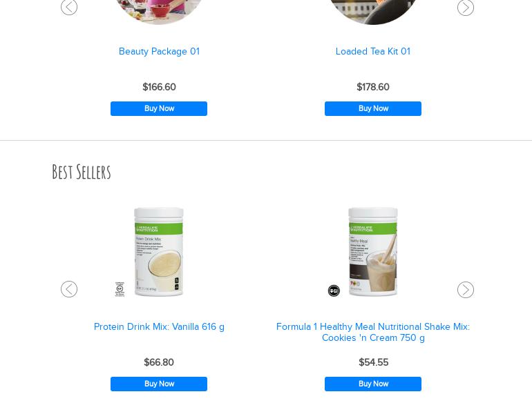This screenshot has width=532, height=403.
Task: Click round black badge beside Cookies 'n Cream canister
Action: (334, 291)
